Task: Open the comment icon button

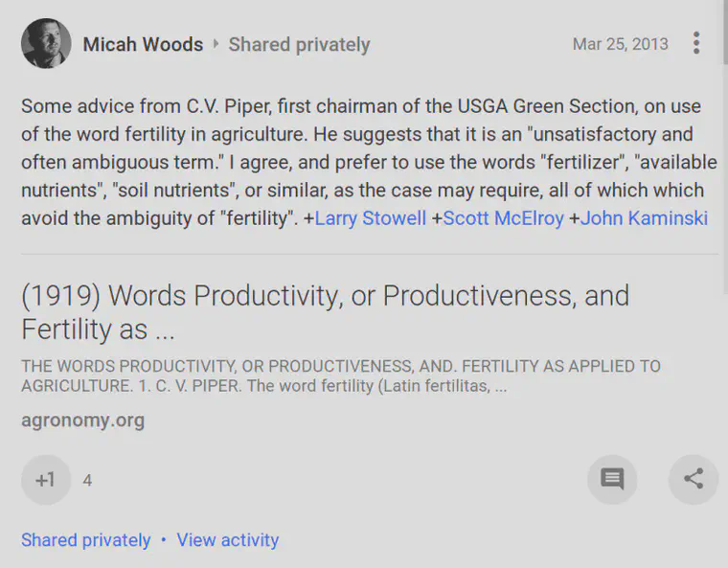Action: click(x=612, y=479)
